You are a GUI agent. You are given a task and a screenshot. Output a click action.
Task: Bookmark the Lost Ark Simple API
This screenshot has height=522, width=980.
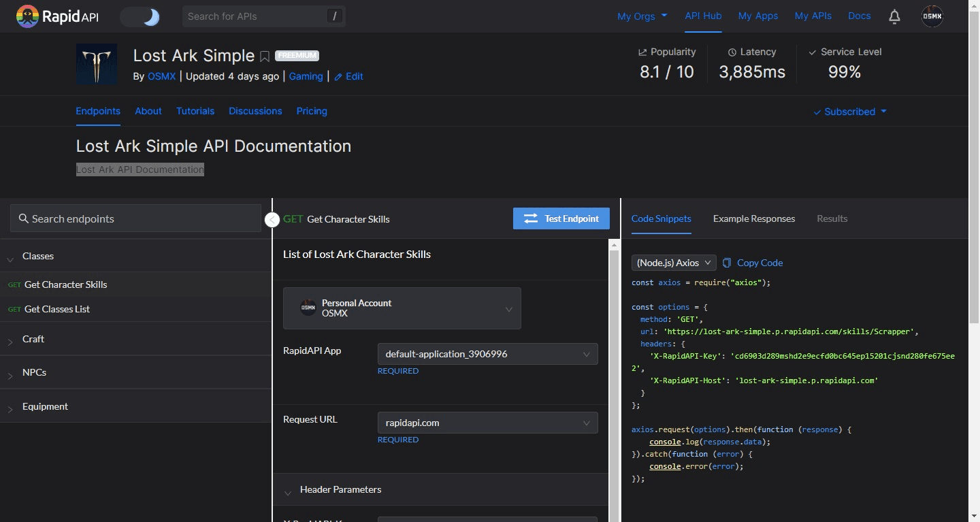click(265, 56)
